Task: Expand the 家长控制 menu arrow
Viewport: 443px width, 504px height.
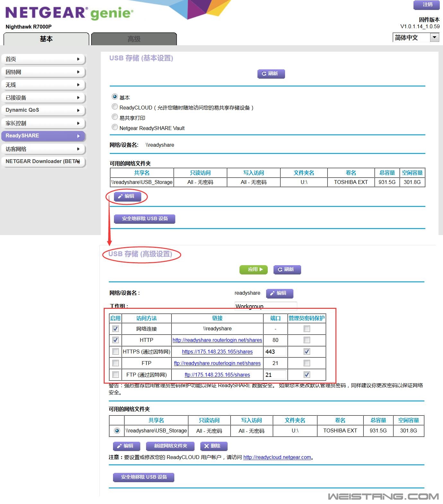Action: [78, 123]
